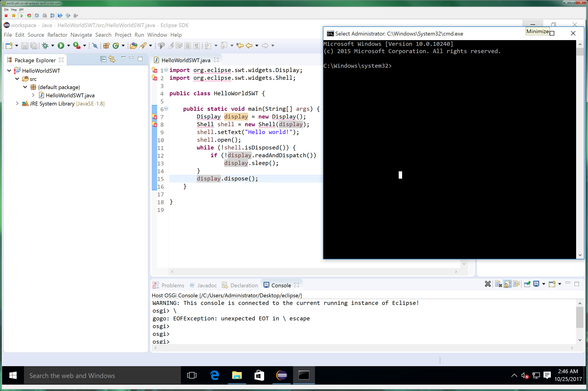Open Back history dropdown arrow
588x391 pixels.
point(257,46)
